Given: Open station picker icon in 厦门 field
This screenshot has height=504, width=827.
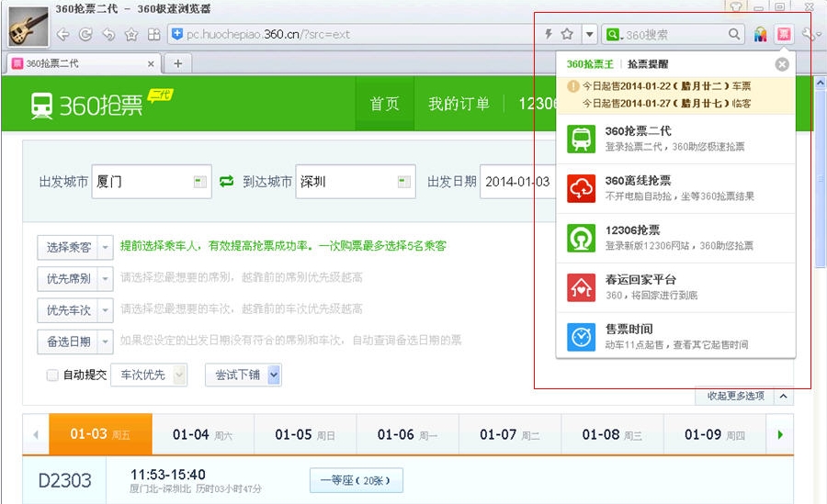Looking at the screenshot, I should pyautogui.click(x=200, y=182).
